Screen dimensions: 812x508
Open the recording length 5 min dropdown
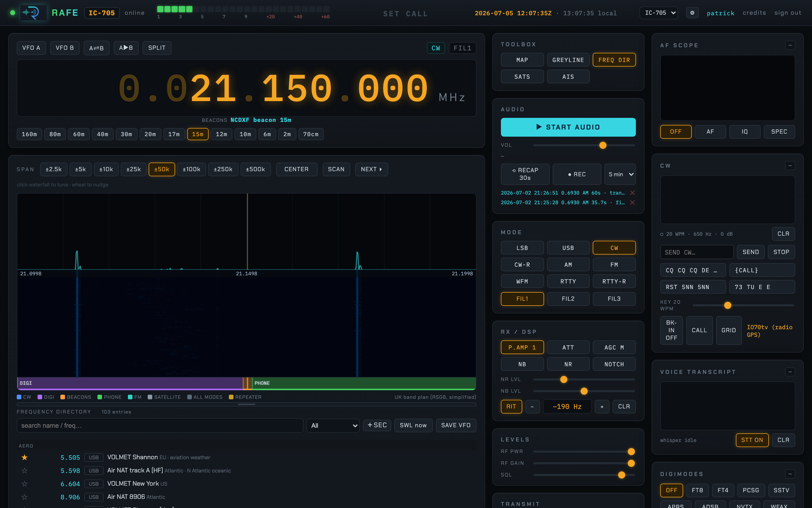tap(620, 174)
